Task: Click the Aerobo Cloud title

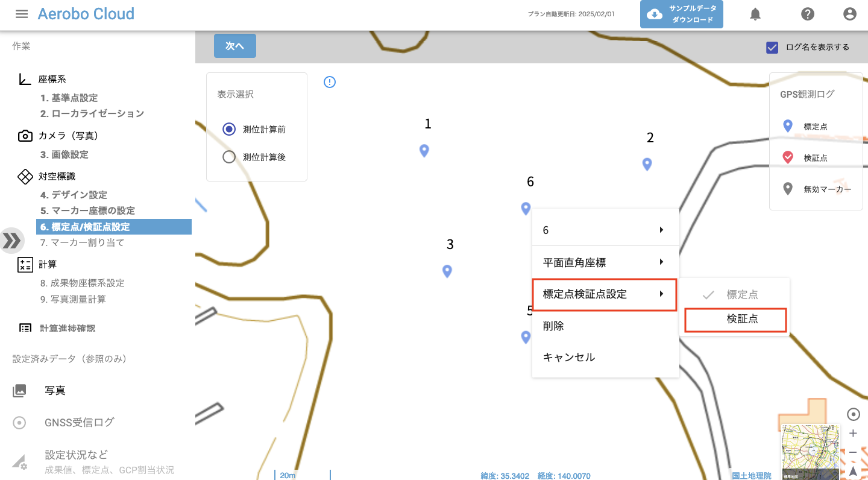Action: tap(86, 14)
